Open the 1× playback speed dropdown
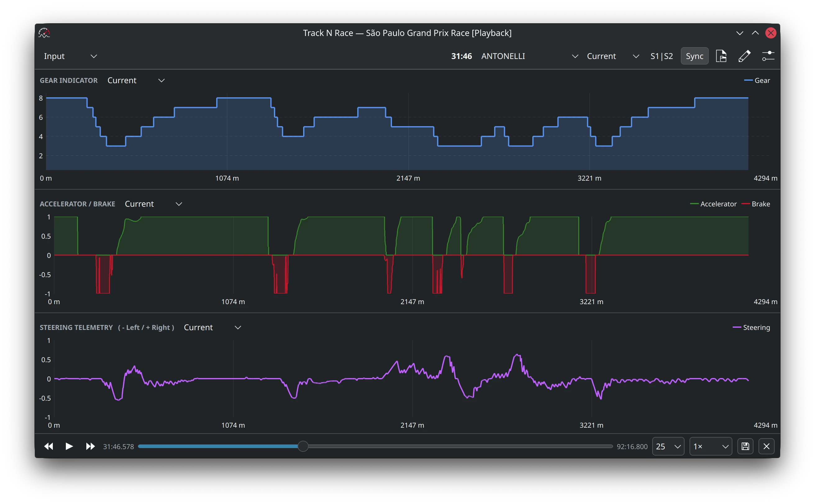815x504 pixels. click(x=711, y=446)
